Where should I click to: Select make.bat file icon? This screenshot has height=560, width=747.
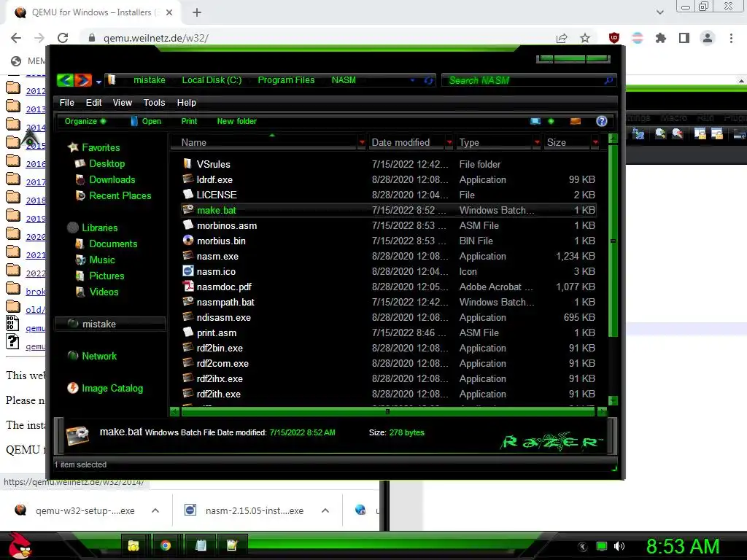tap(187, 209)
